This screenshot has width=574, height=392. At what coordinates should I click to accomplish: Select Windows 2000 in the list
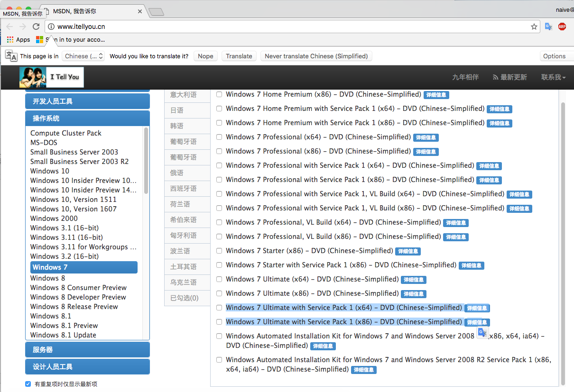coord(54,219)
